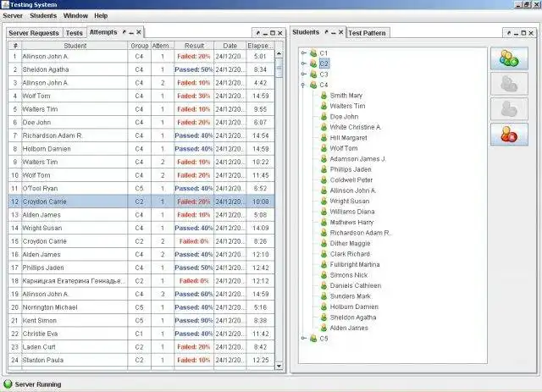Select Mathews Harry in Students tree

click(x=351, y=223)
